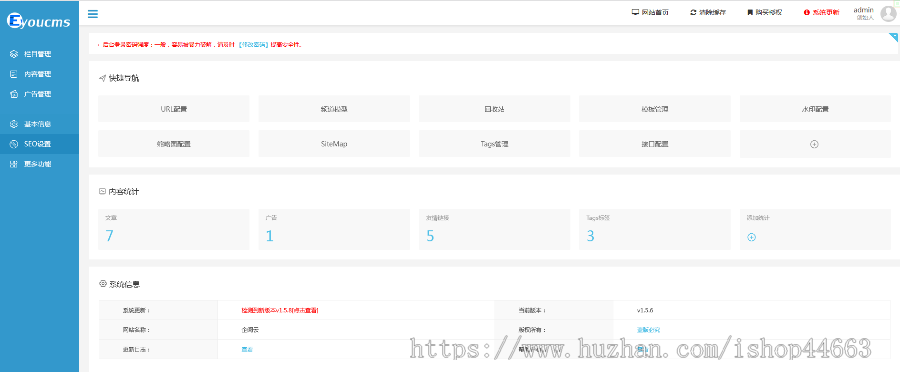Screen dimensions: 900x372
Task: Collapse the sidebar with the hamburger icon
Action: [x=92, y=14]
